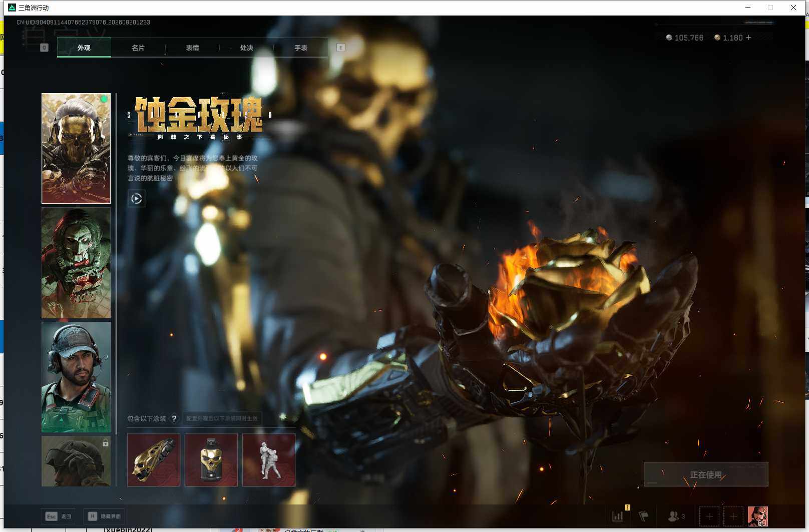The width and height of the screenshot is (809, 532).
Task: Select the locked helmet soldier skin thumbnail
Action: pyautogui.click(x=76, y=461)
